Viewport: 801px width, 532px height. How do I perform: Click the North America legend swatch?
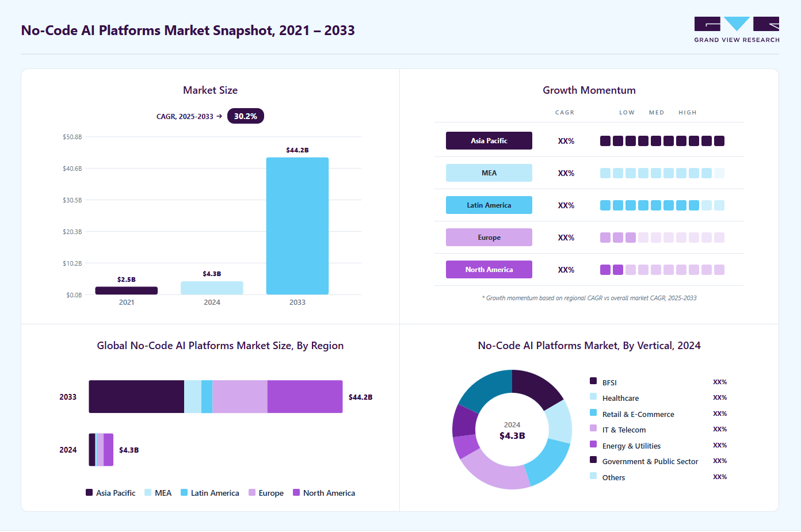coord(296,492)
